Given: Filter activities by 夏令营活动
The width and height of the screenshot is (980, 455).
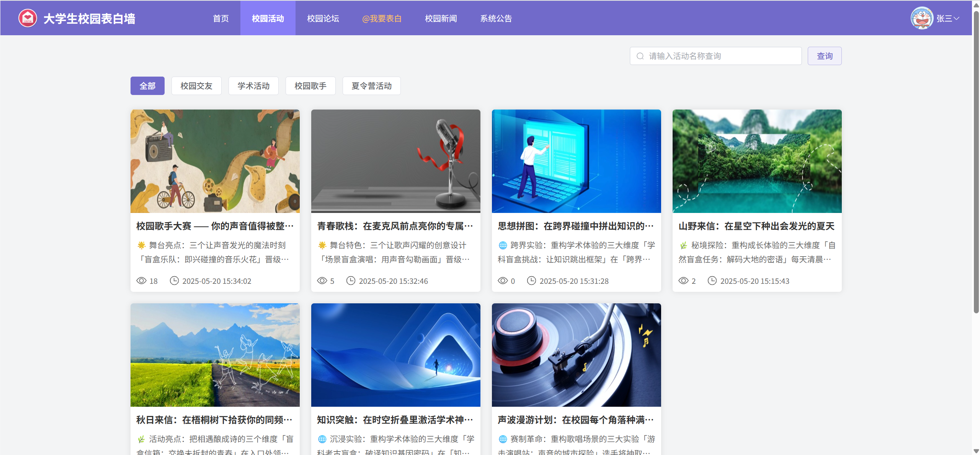Looking at the screenshot, I should pyautogui.click(x=371, y=86).
